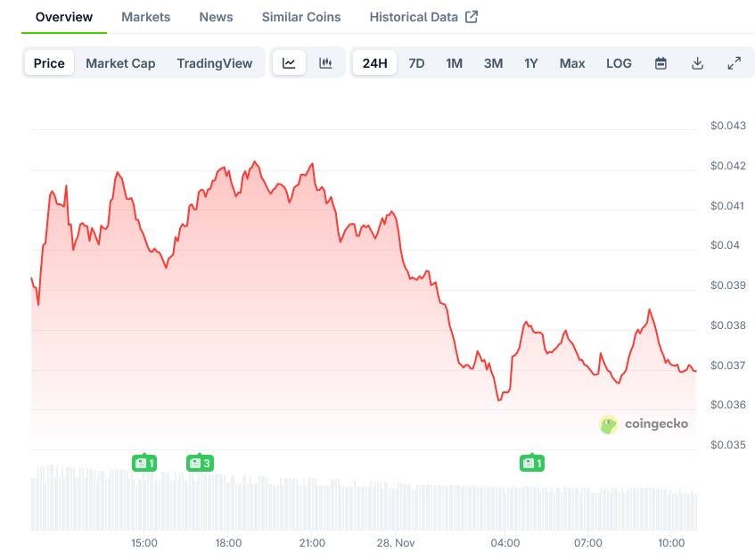Switch to line chart view
Viewport: 755px width, 560px height.
(x=289, y=63)
